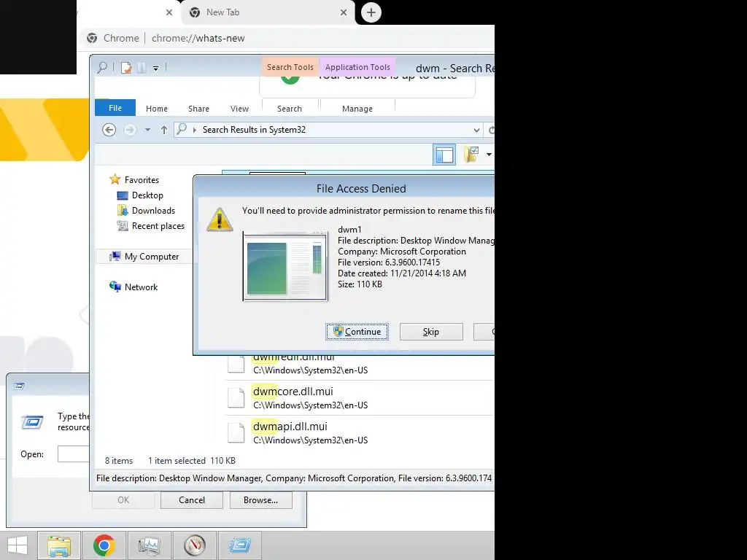Viewport: 747px width, 560px height.
Task: Click Browse... in the Run dialog
Action: [x=260, y=500]
